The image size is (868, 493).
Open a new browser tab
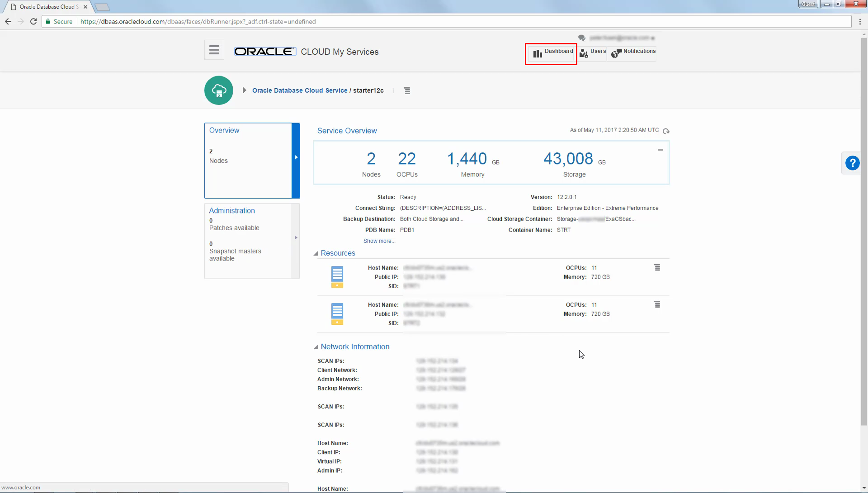pyautogui.click(x=102, y=7)
